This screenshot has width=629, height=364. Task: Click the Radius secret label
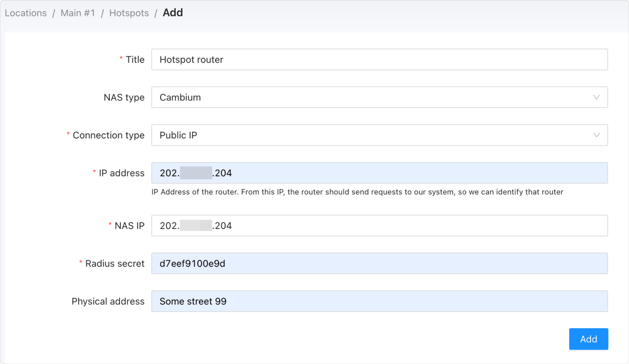115,264
